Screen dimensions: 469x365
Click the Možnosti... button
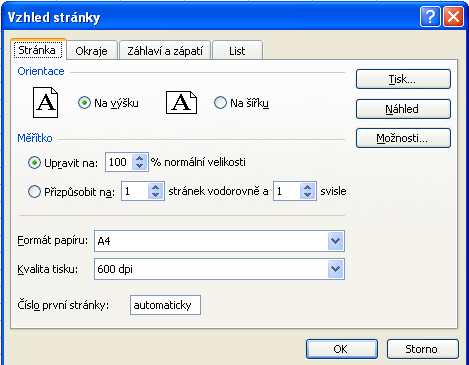coord(403,138)
